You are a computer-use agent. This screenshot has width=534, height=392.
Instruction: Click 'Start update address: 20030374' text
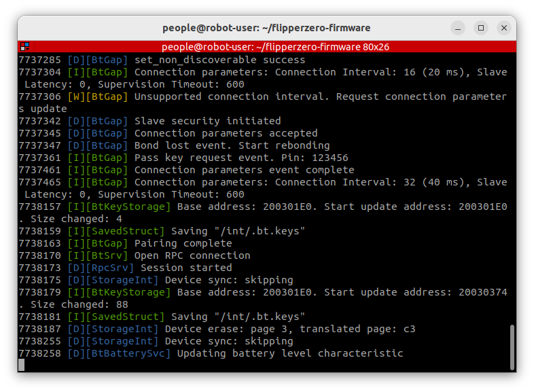tap(416, 292)
